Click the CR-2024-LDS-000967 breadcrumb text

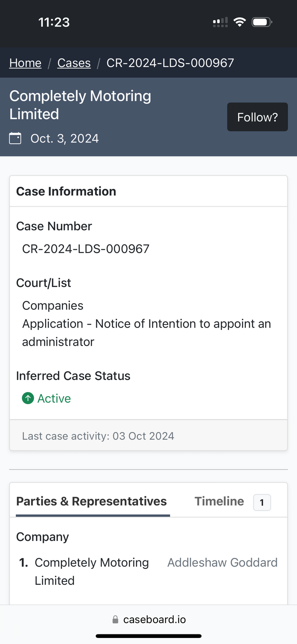170,63
